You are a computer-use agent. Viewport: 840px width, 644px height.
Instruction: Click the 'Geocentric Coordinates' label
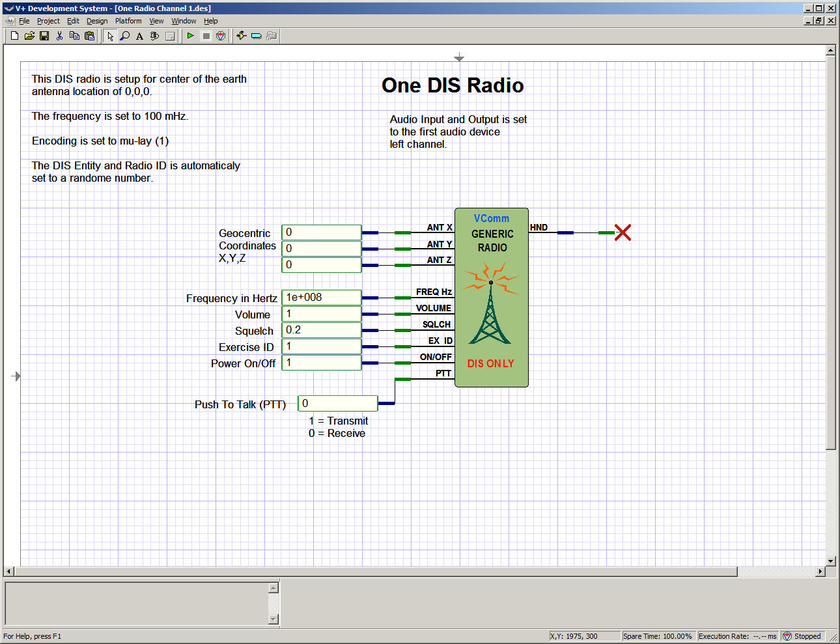[x=247, y=240]
